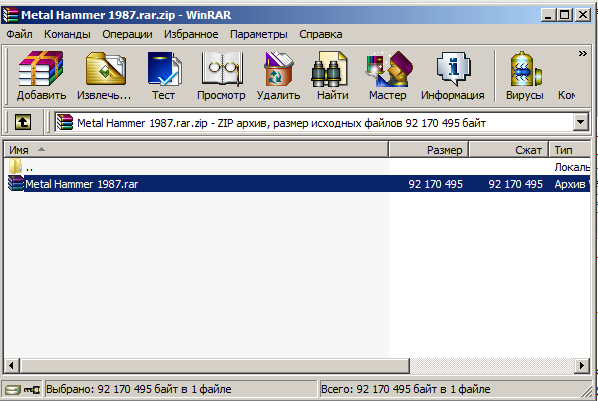Close the WinRAR window
The height and width of the screenshot is (401, 598).
coord(583,15)
